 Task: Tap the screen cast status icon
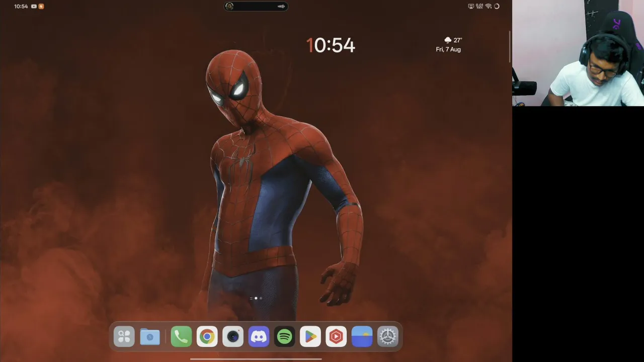point(471,7)
